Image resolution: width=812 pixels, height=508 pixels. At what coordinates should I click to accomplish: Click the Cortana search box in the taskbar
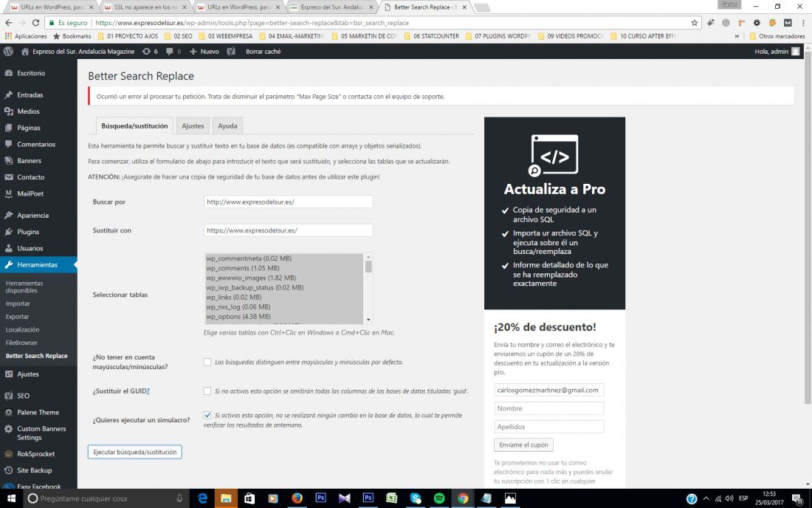pyautogui.click(x=106, y=498)
